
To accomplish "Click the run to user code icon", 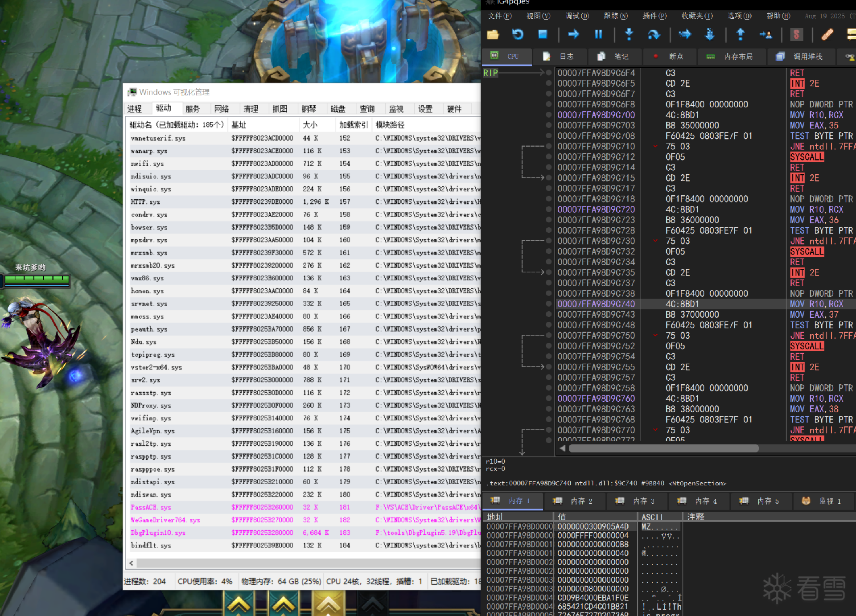I will 765,34.
